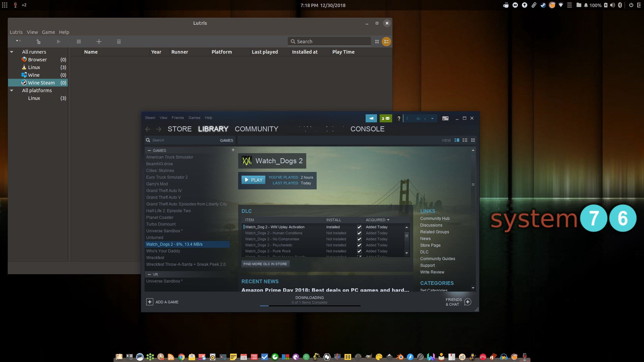Click the Steam help question mark icon
The image size is (644, 362).
point(398,118)
